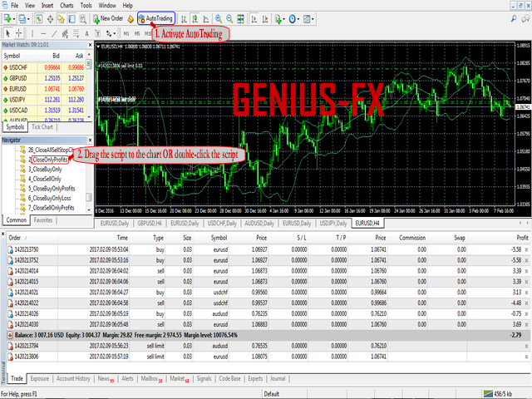Open the Tools menu
This screenshot has width=532, height=399.
[86, 6]
